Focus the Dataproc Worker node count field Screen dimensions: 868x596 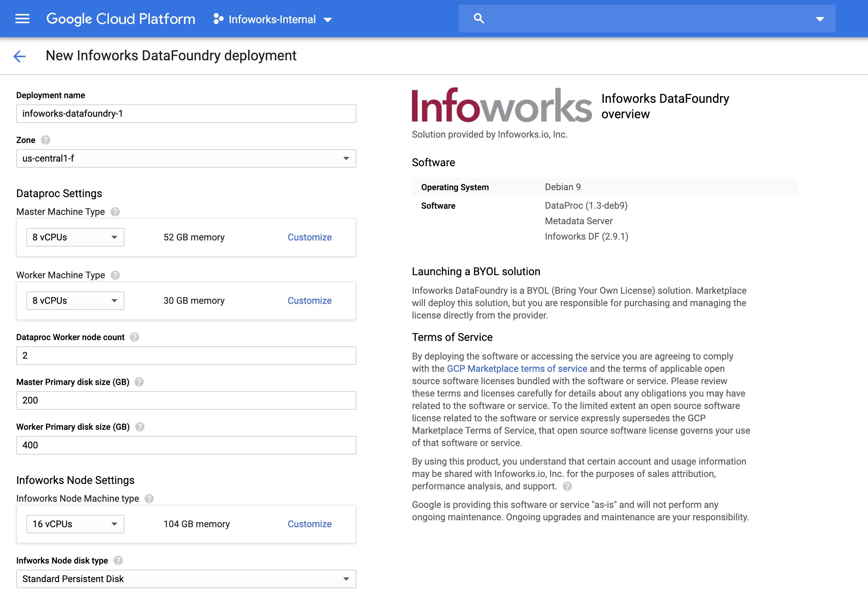(186, 356)
